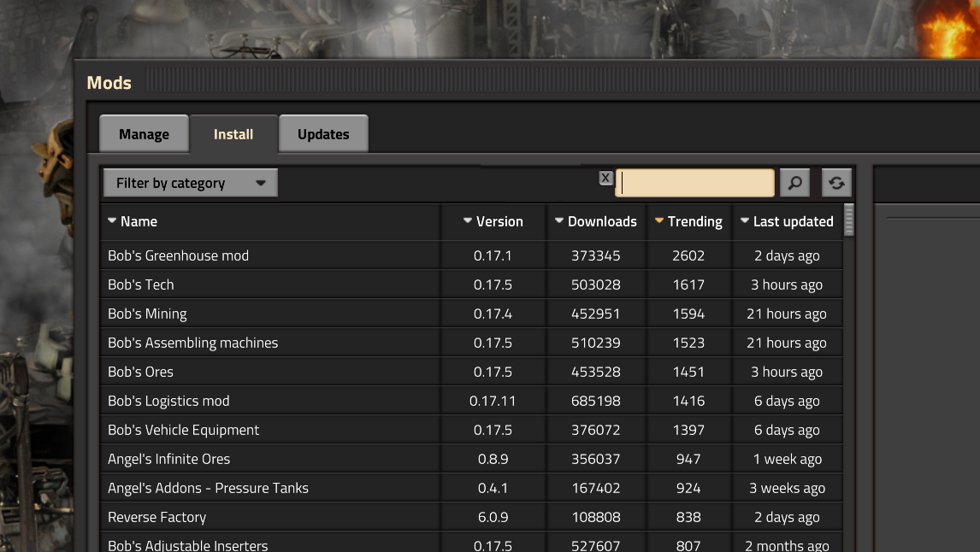This screenshot has width=980, height=552.
Task: Open the Filter by category dropdown
Action: [191, 183]
